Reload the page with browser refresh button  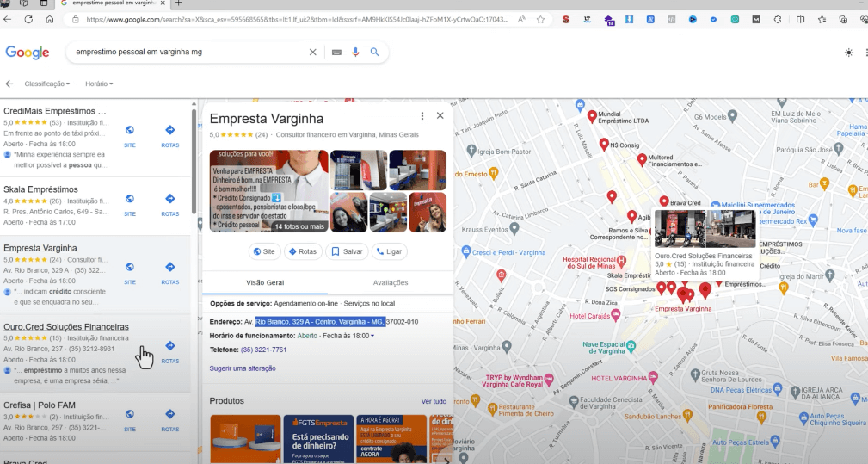28,20
